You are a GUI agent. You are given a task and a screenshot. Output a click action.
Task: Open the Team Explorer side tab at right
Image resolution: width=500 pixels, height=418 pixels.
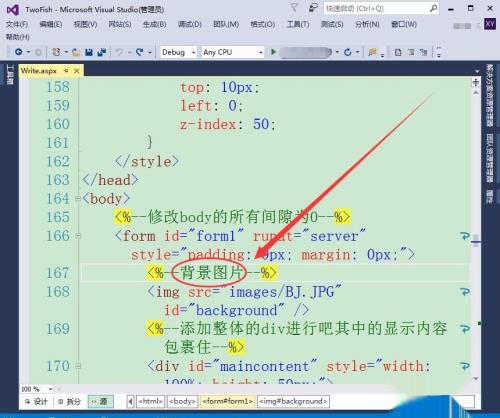pyautogui.click(x=489, y=157)
